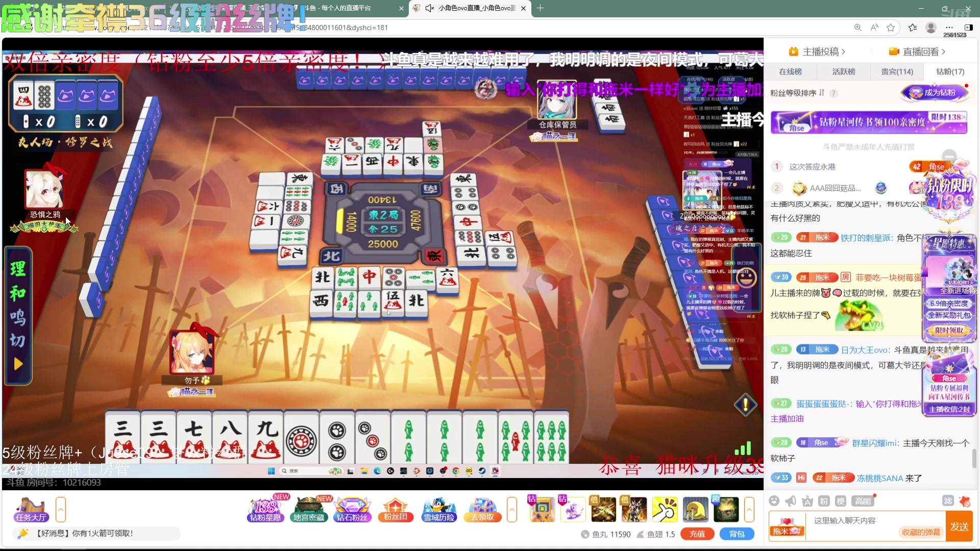
Task: Add this page to browser favorites
Action: tap(891, 28)
